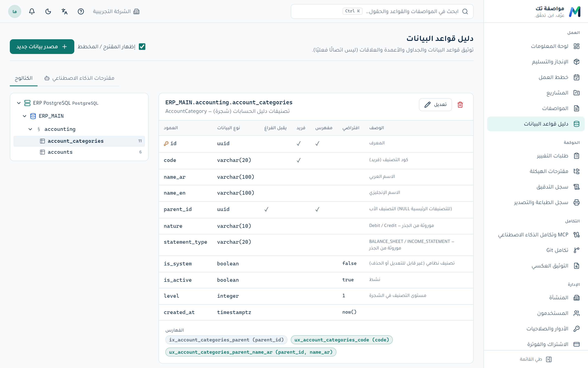Collapse the ERP PostgreSQL tree node
The width and height of the screenshot is (588, 368).
click(x=19, y=103)
